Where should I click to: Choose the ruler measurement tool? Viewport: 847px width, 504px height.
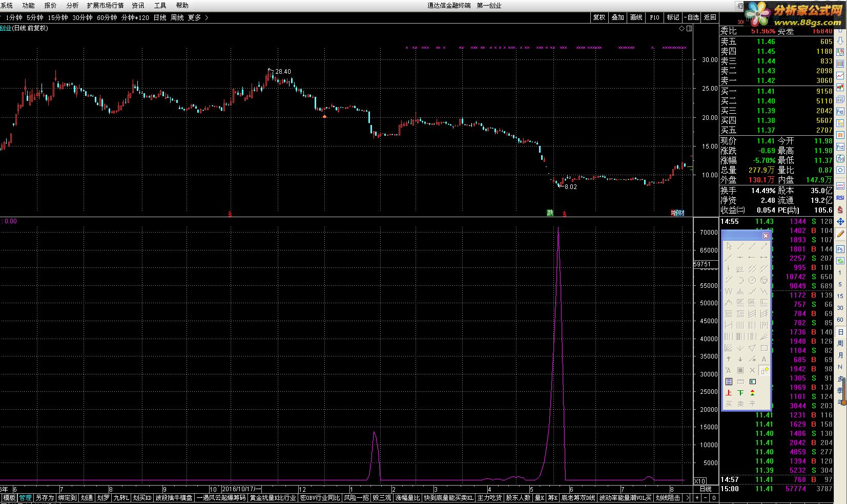(x=740, y=382)
